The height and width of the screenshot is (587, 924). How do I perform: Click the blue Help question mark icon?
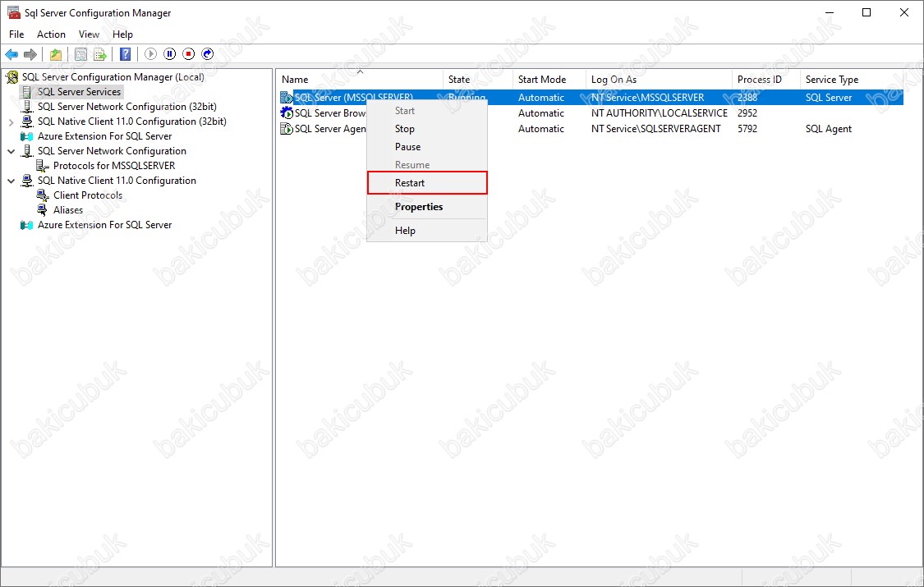126,54
